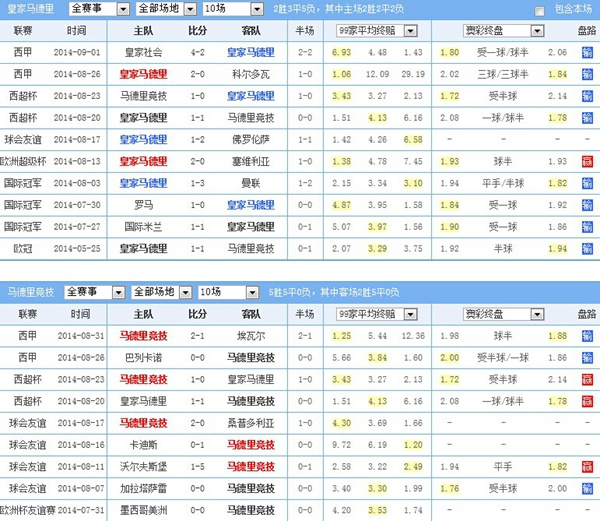Open 10场 dropdown in 马德里竞技 section
Image resolution: width=600 pixels, height=521 pixels.
click(x=228, y=292)
